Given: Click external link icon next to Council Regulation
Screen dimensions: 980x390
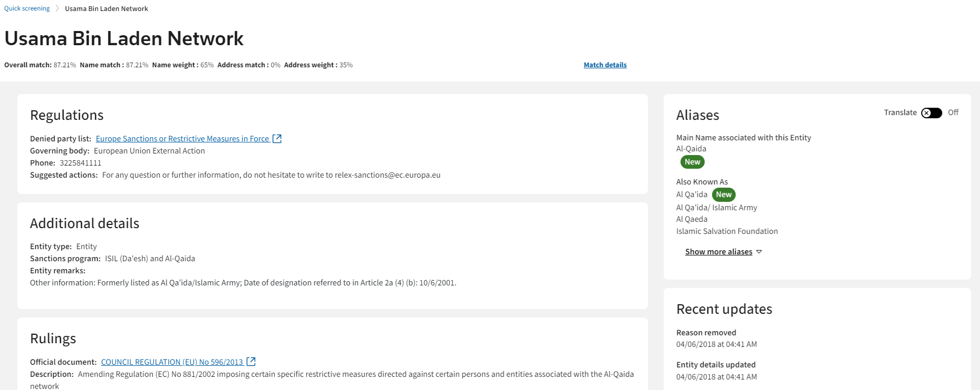Looking at the screenshot, I should [251, 362].
